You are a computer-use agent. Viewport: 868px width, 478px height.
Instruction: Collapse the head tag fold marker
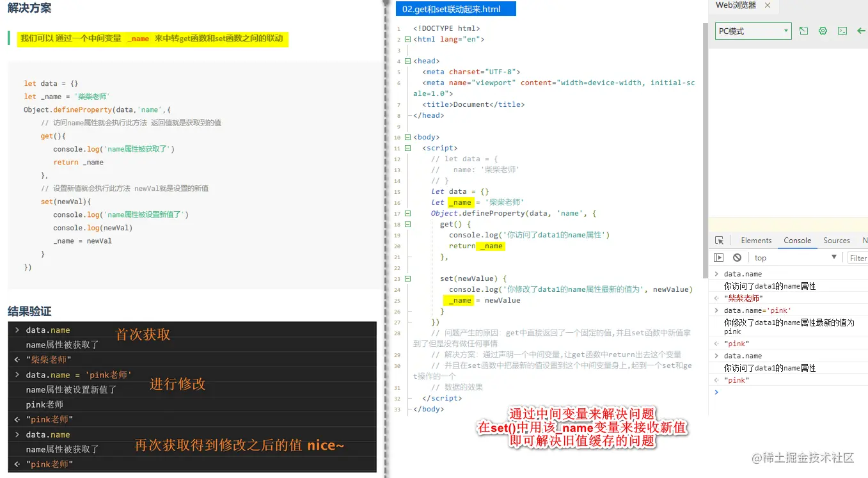tap(408, 61)
